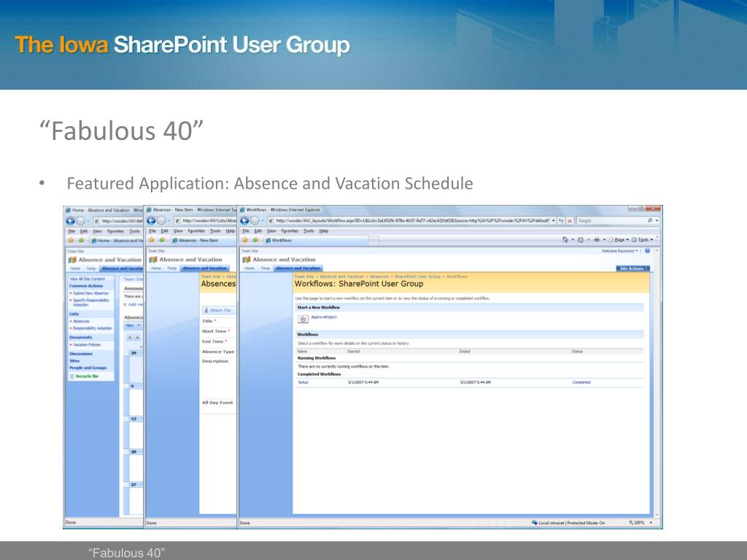Screen dimensions: 747x560
Task: Open Edit menu in Workflows window
Action: pos(258,231)
